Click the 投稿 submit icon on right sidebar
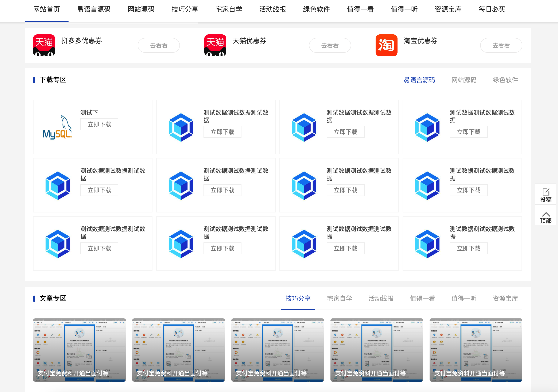Image resolution: width=558 pixels, height=392 pixels. pyautogui.click(x=546, y=192)
